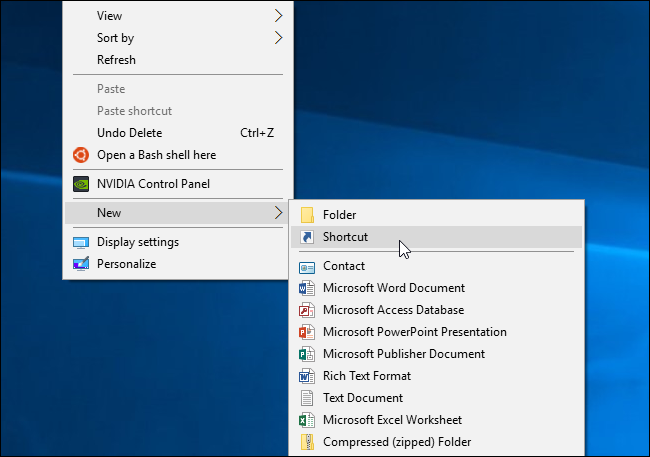Click the Microsoft Excel Worksheet icon

coord(307,420)
